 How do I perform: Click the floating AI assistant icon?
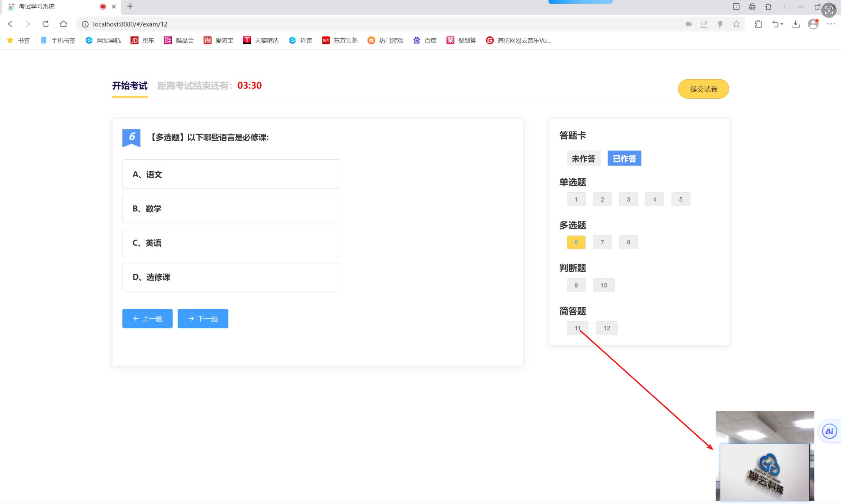pyautogui.click(x=829, y=431)
